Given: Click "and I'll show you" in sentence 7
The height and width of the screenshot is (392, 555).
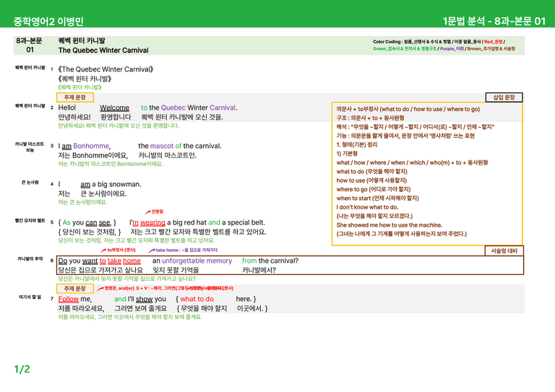Looking at the screenshot, I should point(140,299).
